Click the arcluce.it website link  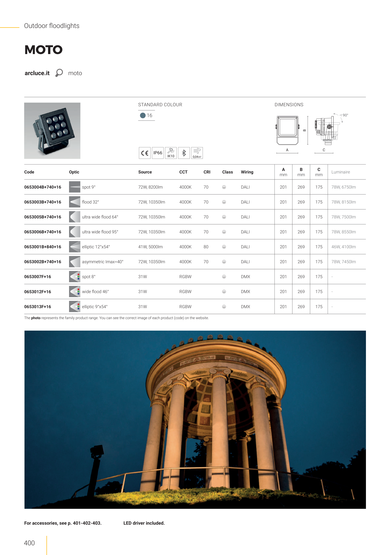click(37, 73)
